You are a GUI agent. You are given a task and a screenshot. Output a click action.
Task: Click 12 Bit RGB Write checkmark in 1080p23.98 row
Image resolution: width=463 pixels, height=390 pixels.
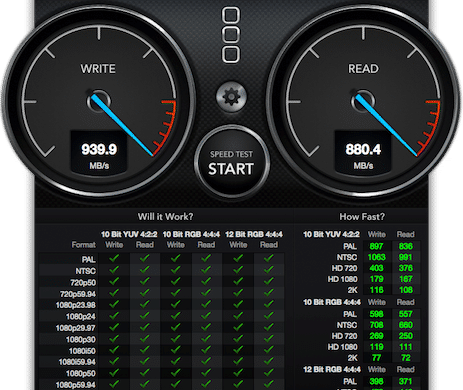(238, 304)
